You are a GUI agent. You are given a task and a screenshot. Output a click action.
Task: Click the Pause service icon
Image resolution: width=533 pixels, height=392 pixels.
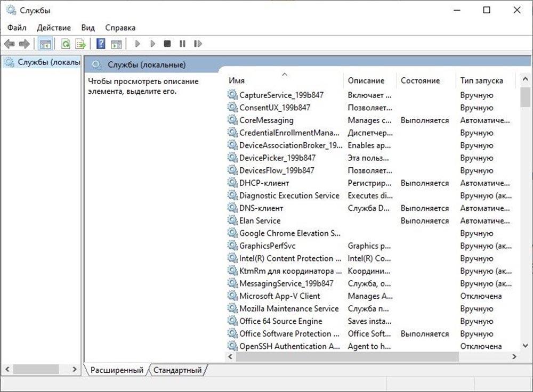coord(182,44)
